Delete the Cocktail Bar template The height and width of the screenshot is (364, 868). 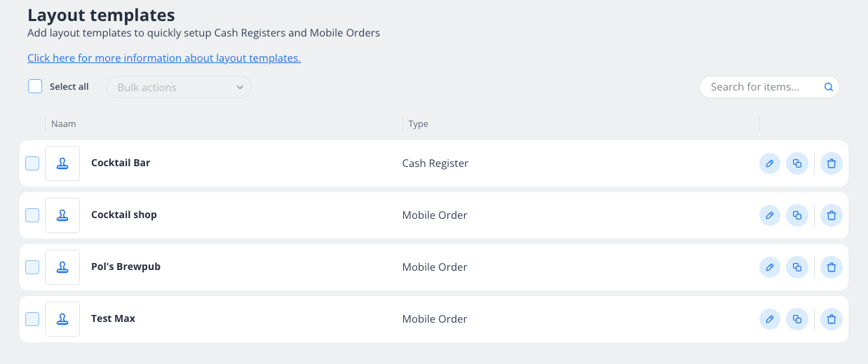(832, 163)
